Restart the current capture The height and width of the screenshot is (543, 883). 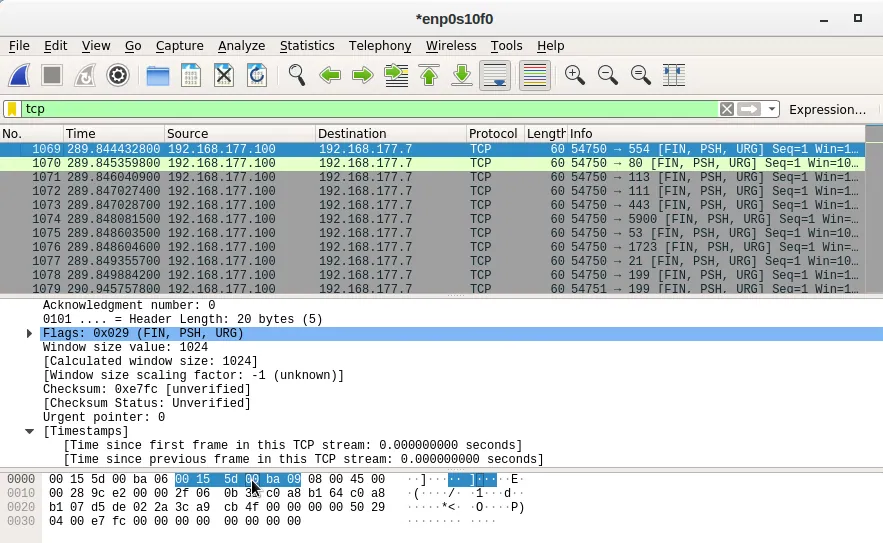click(x=84, y=75)
